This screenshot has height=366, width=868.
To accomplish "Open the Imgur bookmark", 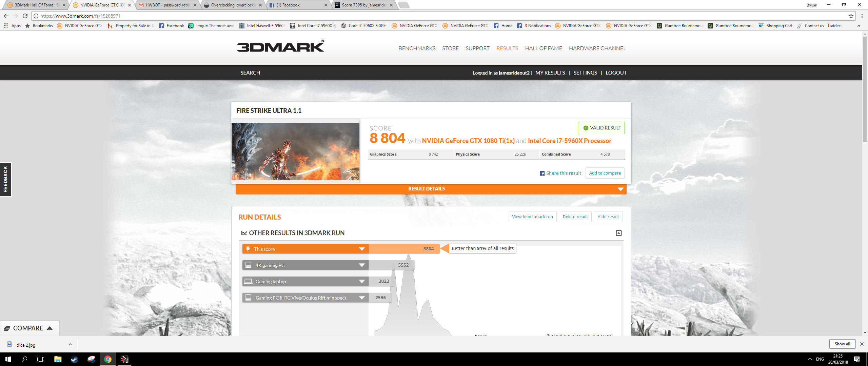I will [211, 26].
